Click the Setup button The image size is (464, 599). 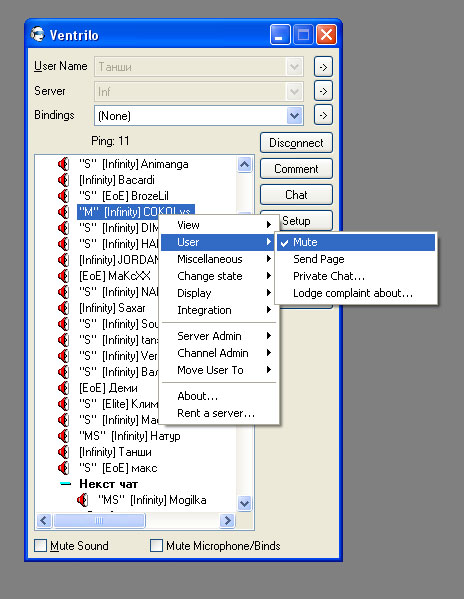click(x=296, y=221)
